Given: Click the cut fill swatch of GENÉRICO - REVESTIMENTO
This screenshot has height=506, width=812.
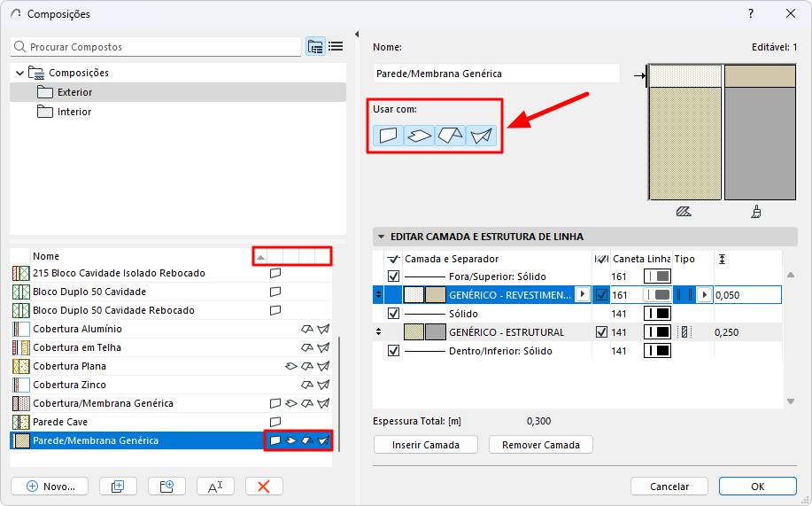Looking at the screenshot, I should (x=414, y=295).
